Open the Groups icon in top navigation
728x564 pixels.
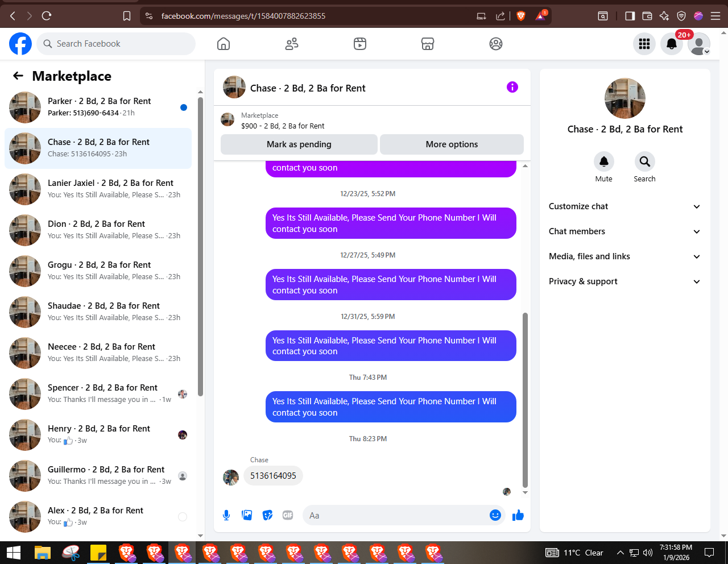pyautogui.click(x=496, y=44)
